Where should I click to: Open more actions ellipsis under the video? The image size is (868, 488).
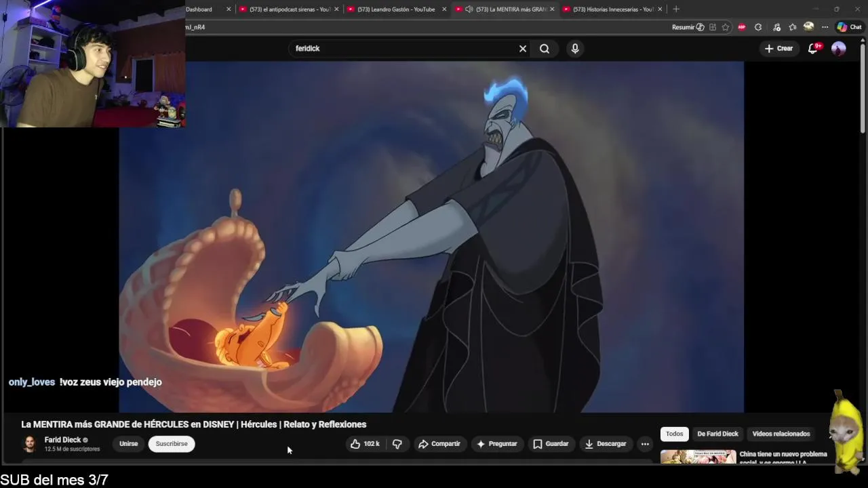pyautogui.click(x=645, y=444)
